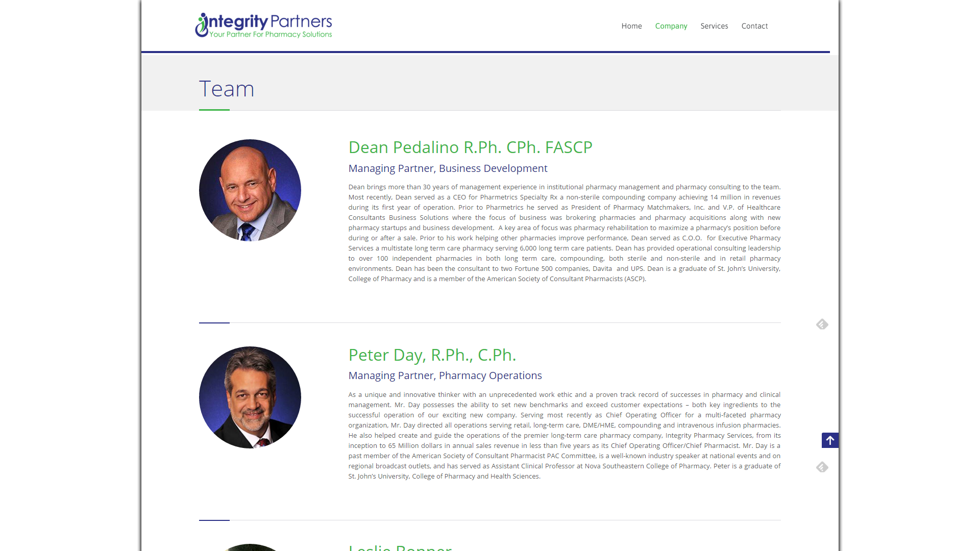Click Dean Pedalino's biography paragraph
The width and height of the screenshot is (980, 551).
565,233
